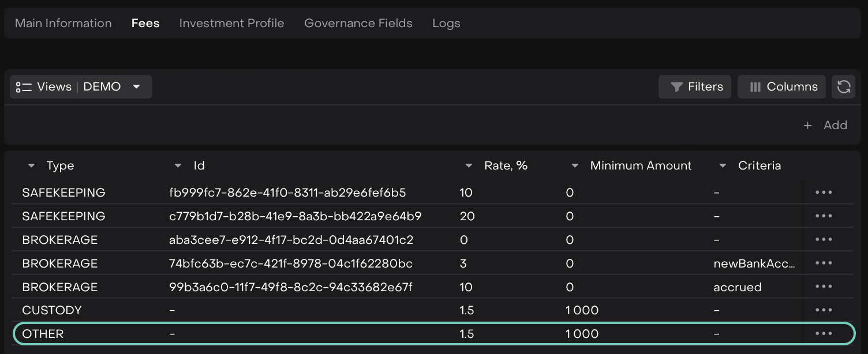Image resolution: width=868 pixels, height=354 pixels.
Task: Open row actions for the zero-rate BROKERAGE fee
Action: (x=824, y=240)
